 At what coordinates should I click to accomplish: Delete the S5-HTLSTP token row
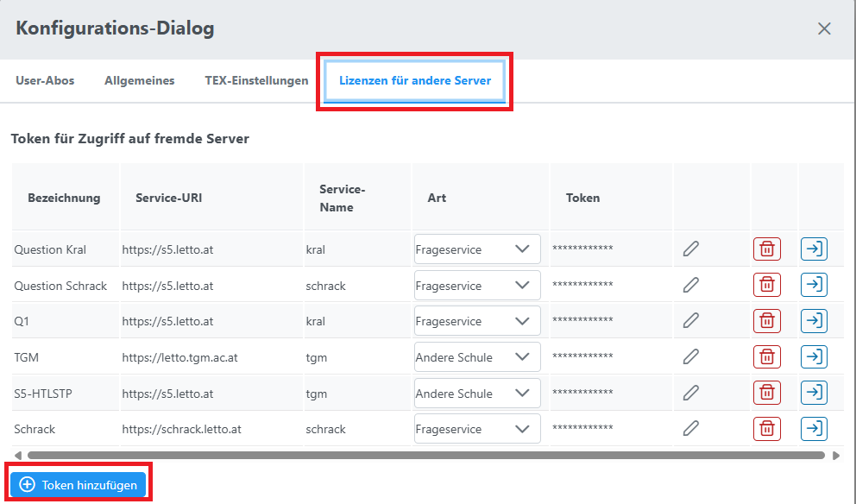pos(766,393)
